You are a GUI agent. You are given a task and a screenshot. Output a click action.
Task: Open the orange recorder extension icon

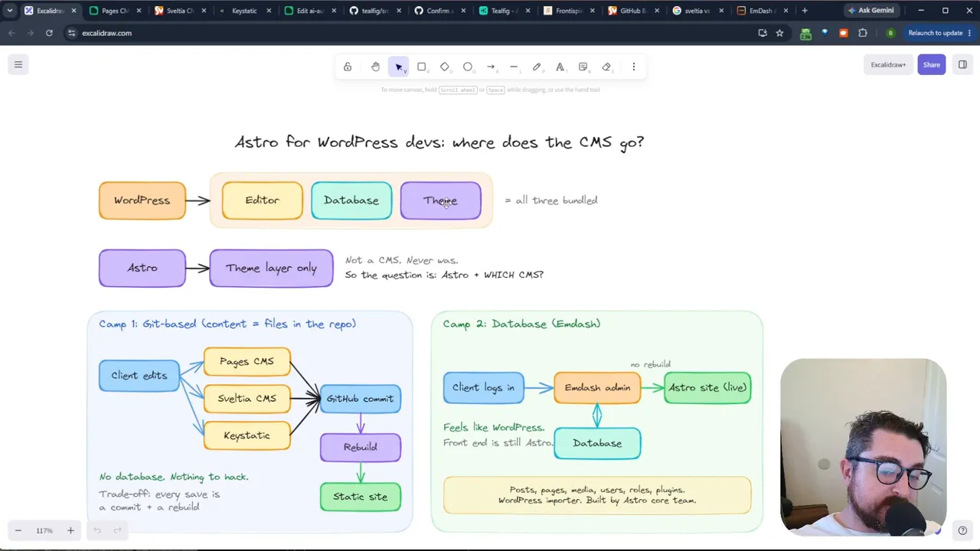click(x=844, y=33)
